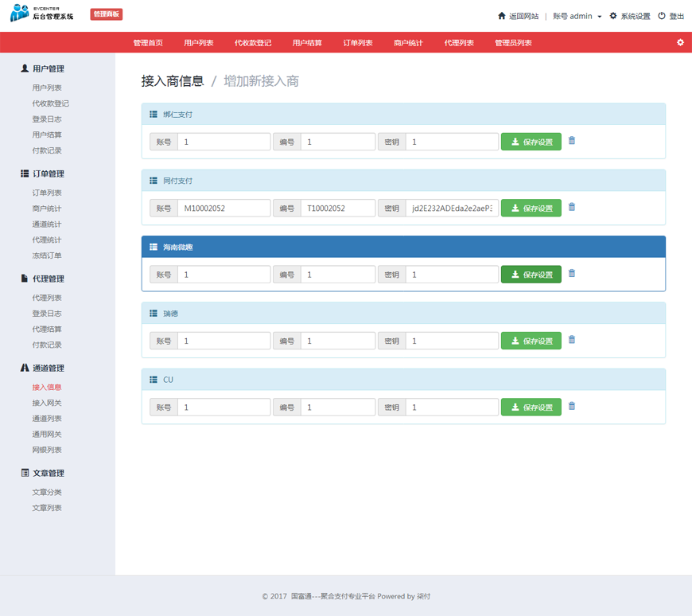Delete the CU provider with trash icon
This screenshot has height=616, width=692.
coord(572,405)
